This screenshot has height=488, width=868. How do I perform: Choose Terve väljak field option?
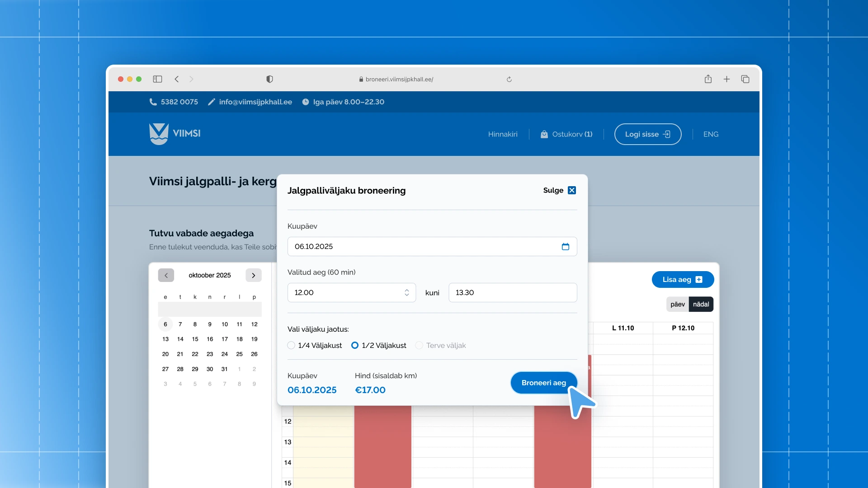(420, 345)
